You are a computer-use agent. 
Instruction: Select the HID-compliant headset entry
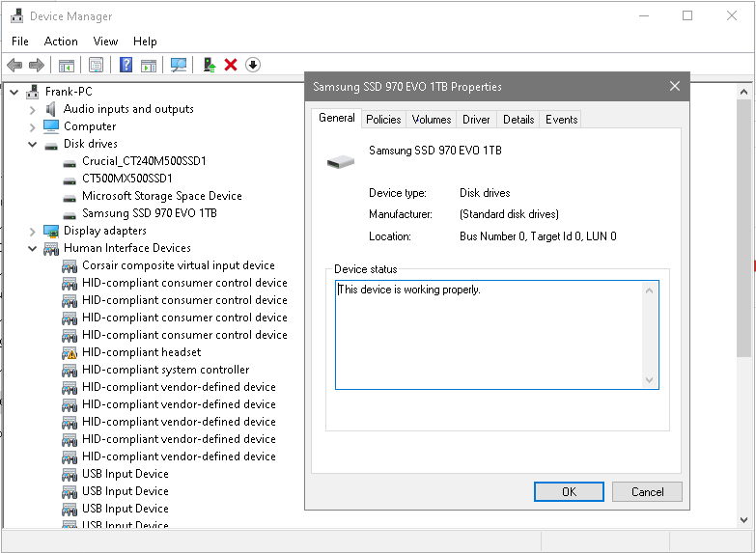pyautogui.click(x=141, y=352)
